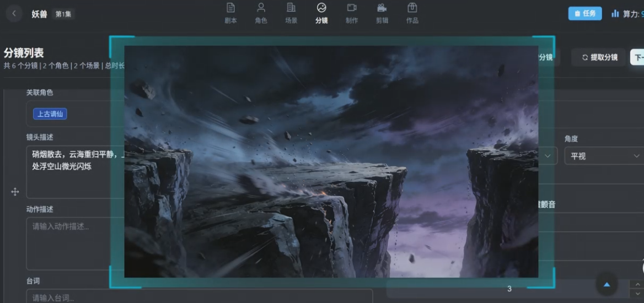Open the dropdown left of 角度
Viewport: 644px width, 303px height.
coord(547,156)
